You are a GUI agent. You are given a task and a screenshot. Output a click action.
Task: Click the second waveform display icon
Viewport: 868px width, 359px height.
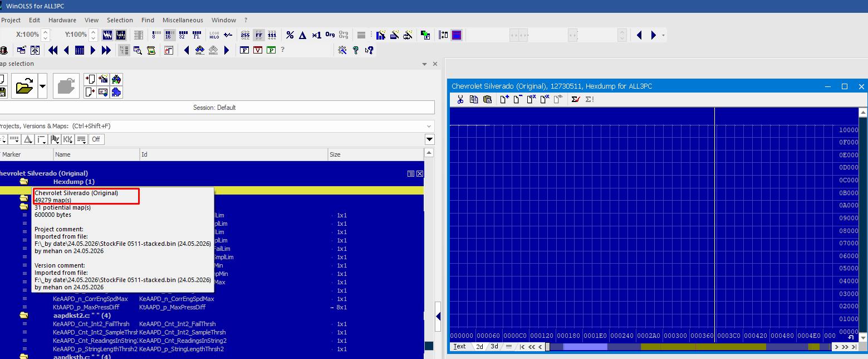[x=120, y=35]
